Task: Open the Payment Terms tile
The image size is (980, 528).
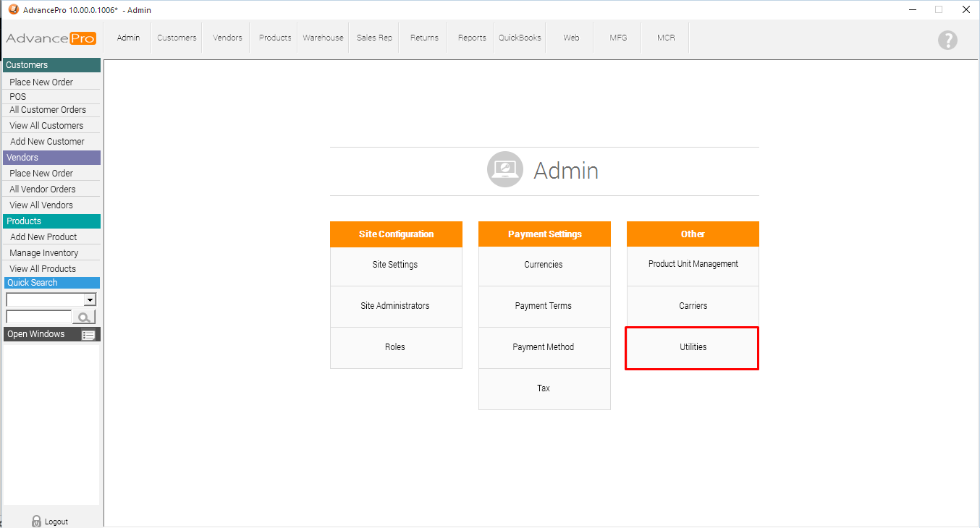Action: pyautogui.click(x=544, y=306)
